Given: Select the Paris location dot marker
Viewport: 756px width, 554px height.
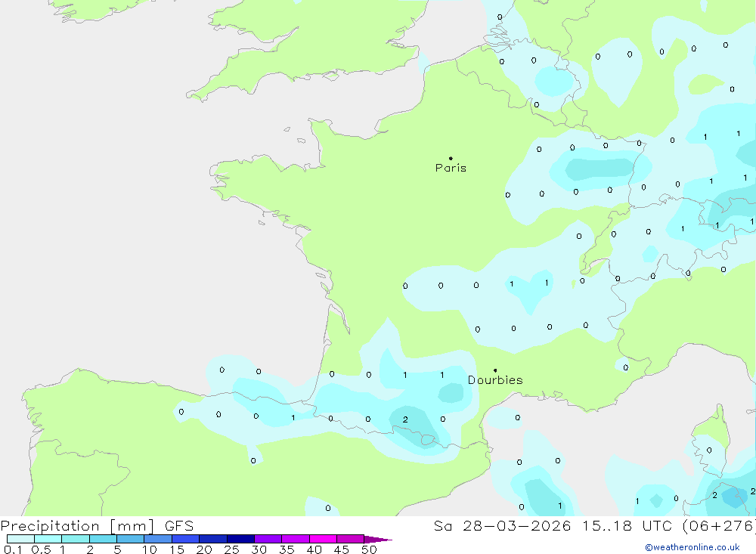Looking at the screenshot, I should click(x=451, y=158).
